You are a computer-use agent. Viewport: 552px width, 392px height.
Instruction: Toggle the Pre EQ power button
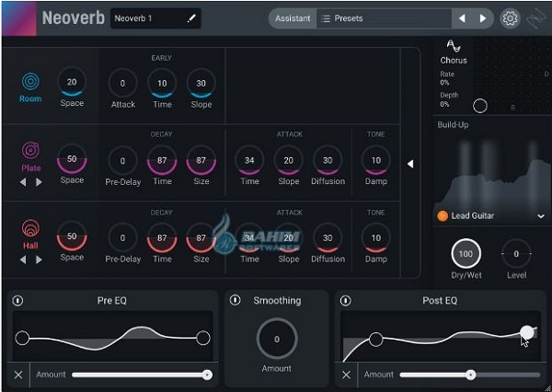pos(17,301)
